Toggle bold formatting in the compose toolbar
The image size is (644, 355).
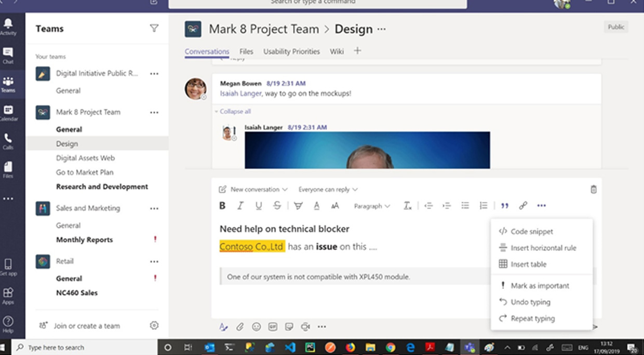(222, 206)
